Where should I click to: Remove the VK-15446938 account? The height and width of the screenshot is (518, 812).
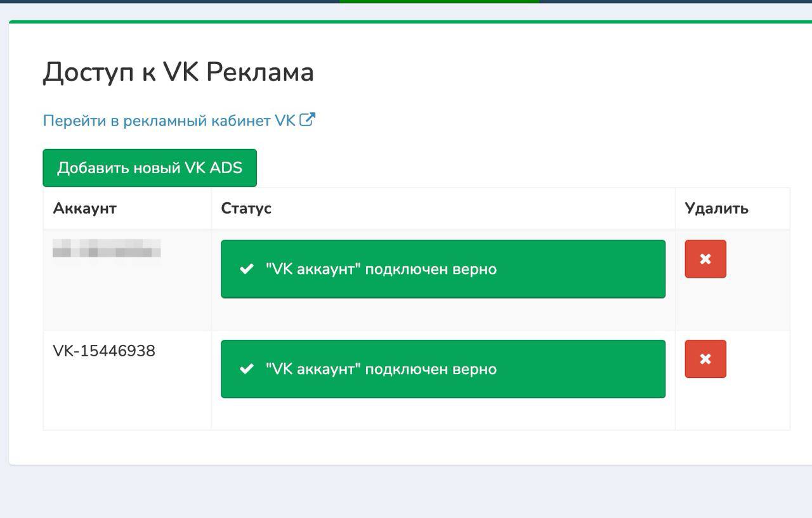[705, 359]
